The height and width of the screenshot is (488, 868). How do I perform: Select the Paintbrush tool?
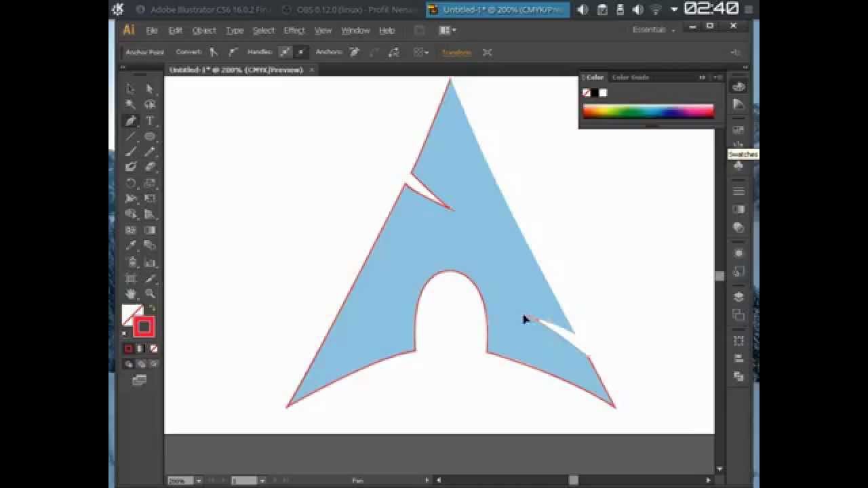coord(130,152)
